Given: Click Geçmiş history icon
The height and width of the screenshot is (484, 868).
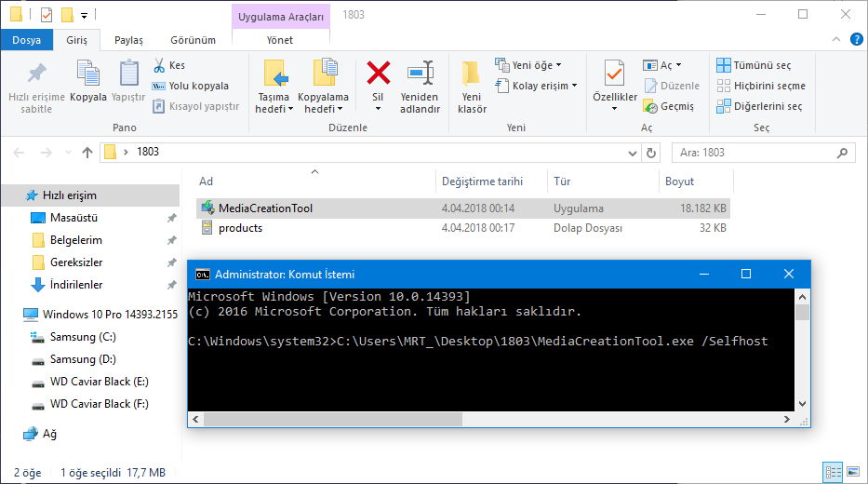Looking at the screenshot, I should pyautogui.click(x=650, y=106).
